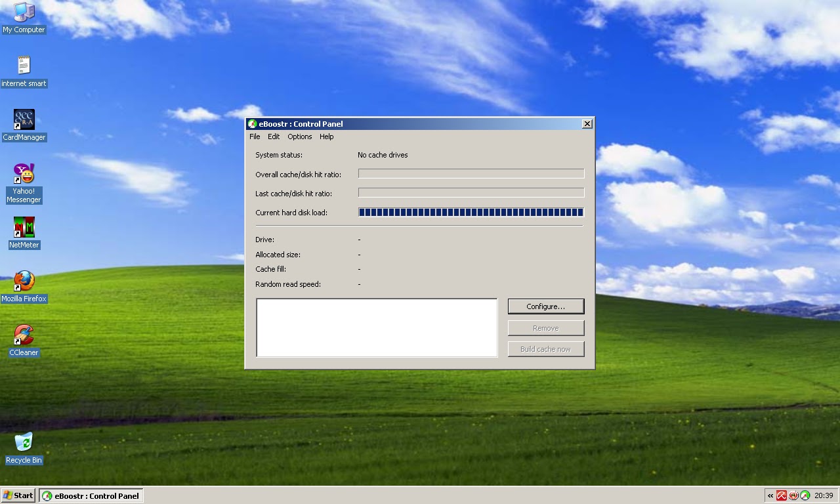Click the 'No cache drives' status text
840x504 pixels.
(383, 155)
